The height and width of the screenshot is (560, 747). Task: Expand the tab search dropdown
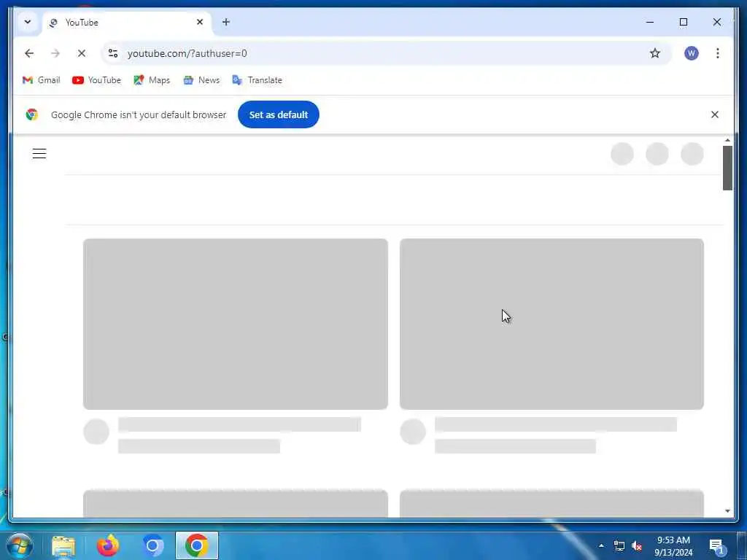(x=28, y=22)
